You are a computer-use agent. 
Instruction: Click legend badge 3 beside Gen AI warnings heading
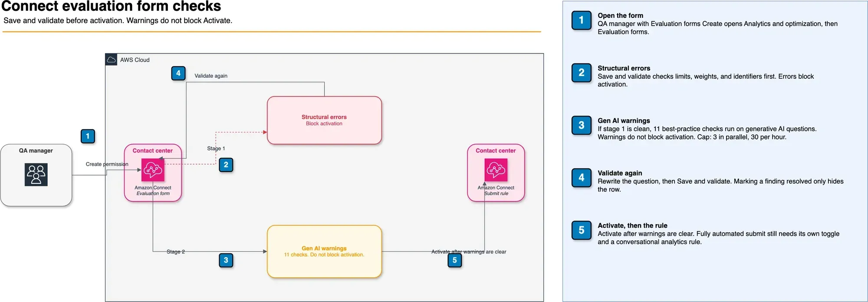582,126
